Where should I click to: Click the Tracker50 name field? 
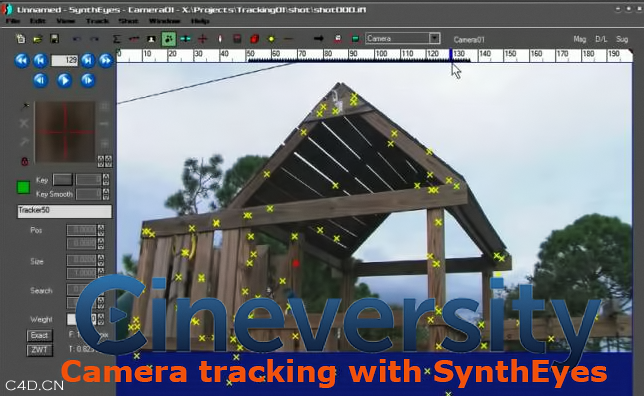coord(64,211)
